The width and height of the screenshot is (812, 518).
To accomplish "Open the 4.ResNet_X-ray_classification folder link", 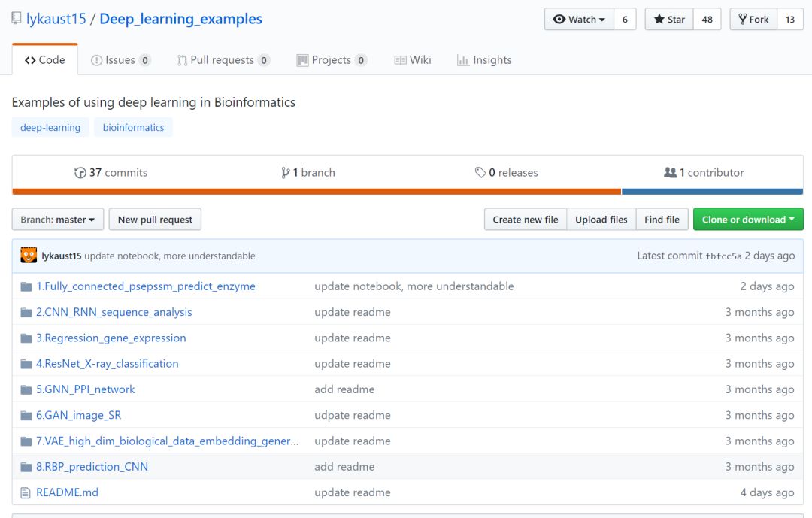I will (108, 364).
